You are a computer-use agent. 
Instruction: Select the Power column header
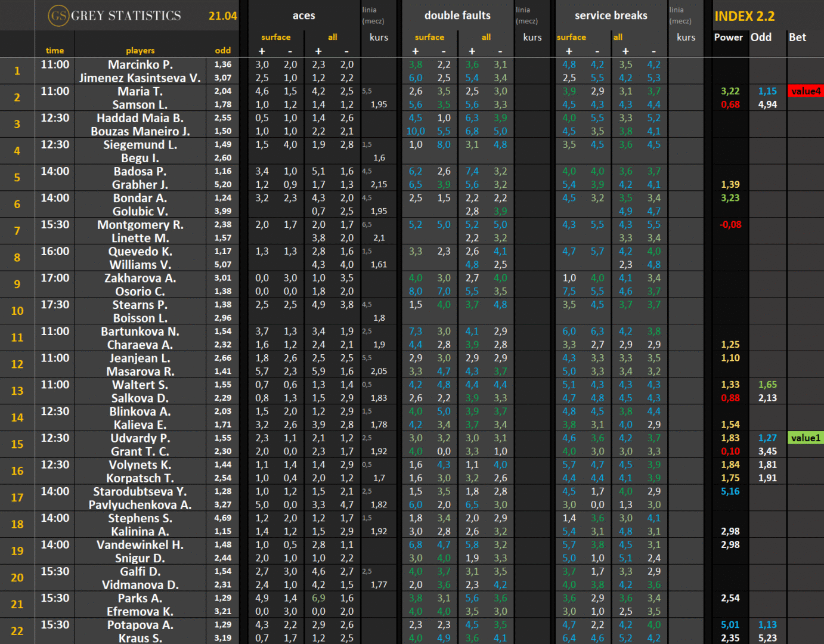[x=728, y=37]
